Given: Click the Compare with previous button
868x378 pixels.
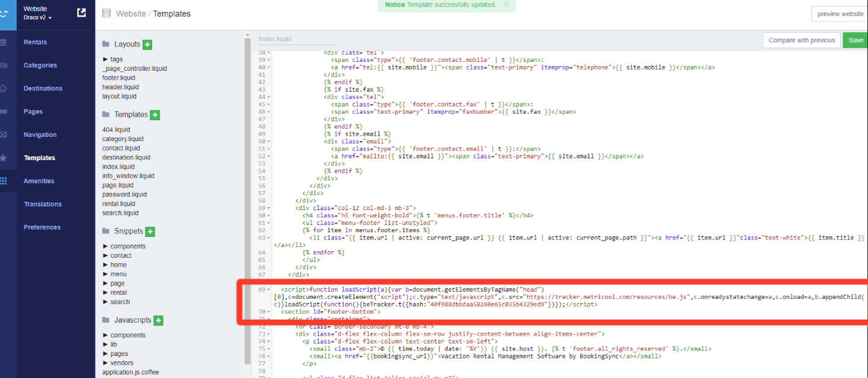Looking at the screenshot, I should click(x=801, y=40).
